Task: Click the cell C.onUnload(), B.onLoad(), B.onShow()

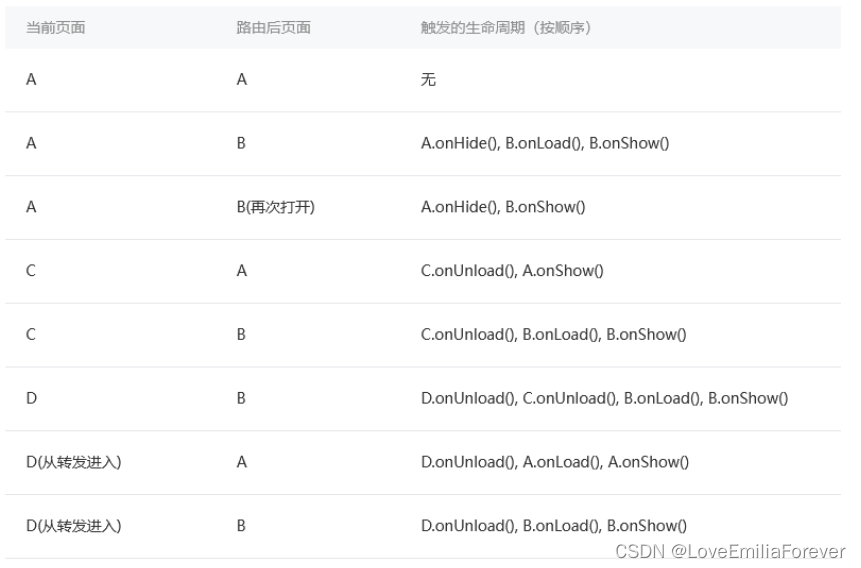Action: click(554, 335)
